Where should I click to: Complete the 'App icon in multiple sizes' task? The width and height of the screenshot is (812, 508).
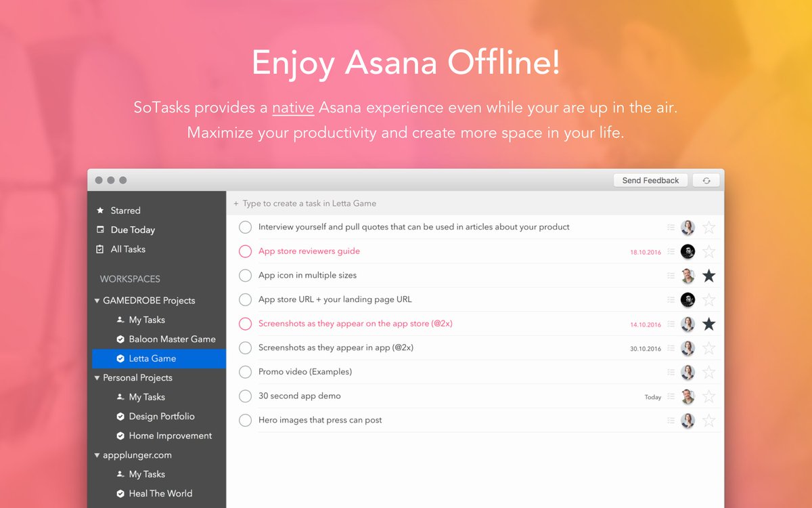[245, 275]
